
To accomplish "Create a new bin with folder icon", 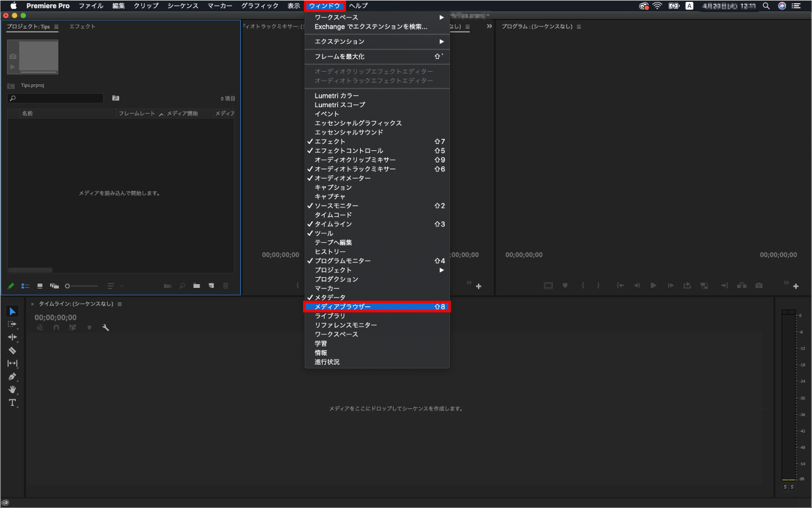I will click(x=197, y=286).
